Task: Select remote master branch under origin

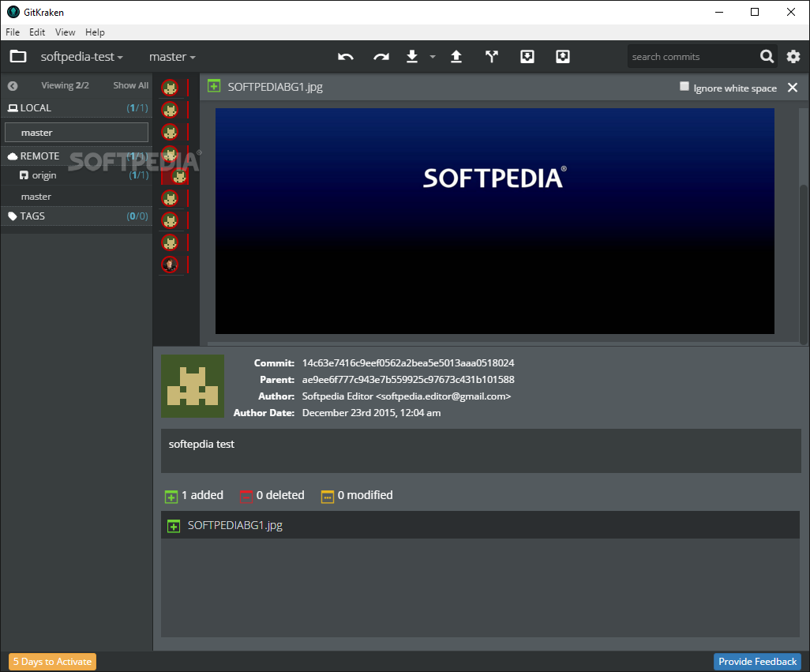Action: click(77, 197)
